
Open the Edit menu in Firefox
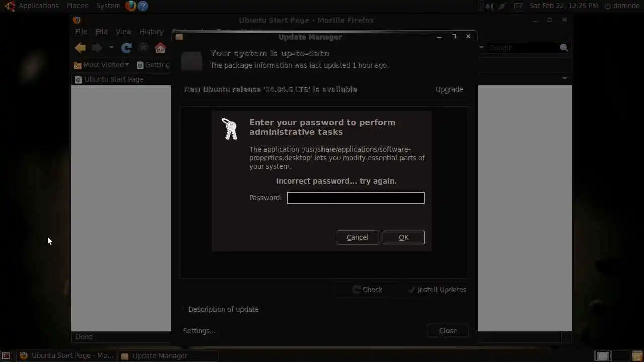(x=101, y=32)
